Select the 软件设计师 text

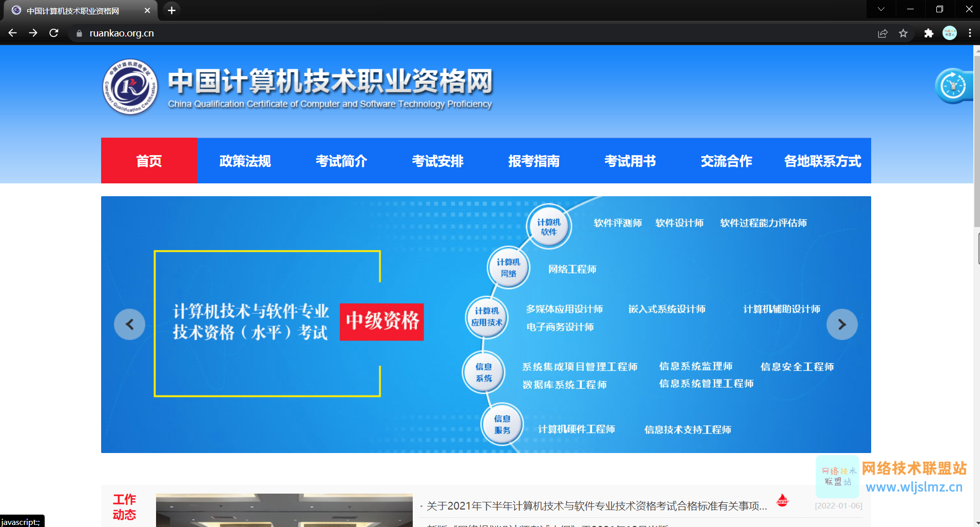point(679,223)
